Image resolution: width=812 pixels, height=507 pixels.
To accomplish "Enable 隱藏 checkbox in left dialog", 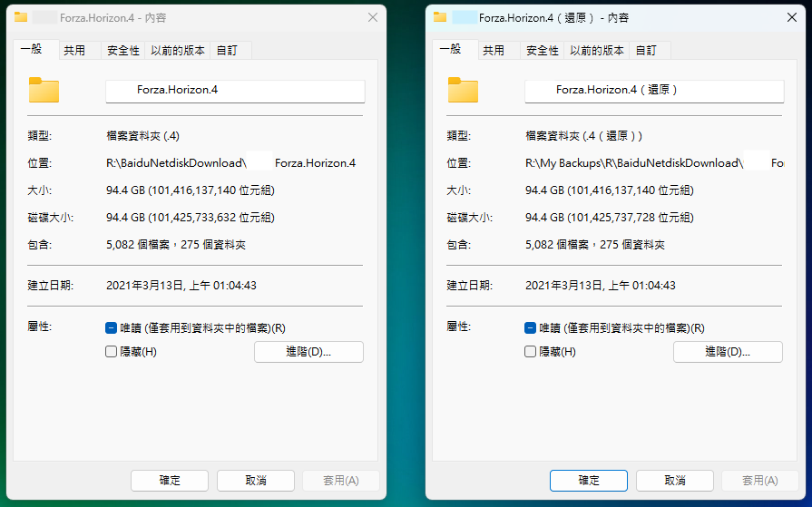I will [x=112, y=352].
